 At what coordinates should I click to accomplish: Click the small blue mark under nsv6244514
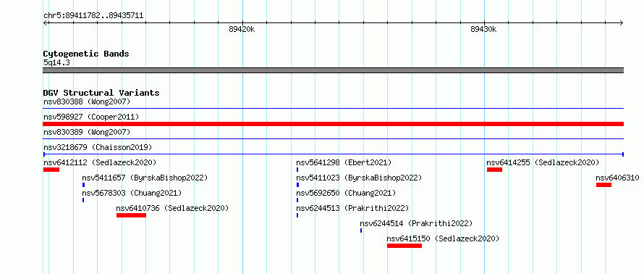click(x=361, y=231)
